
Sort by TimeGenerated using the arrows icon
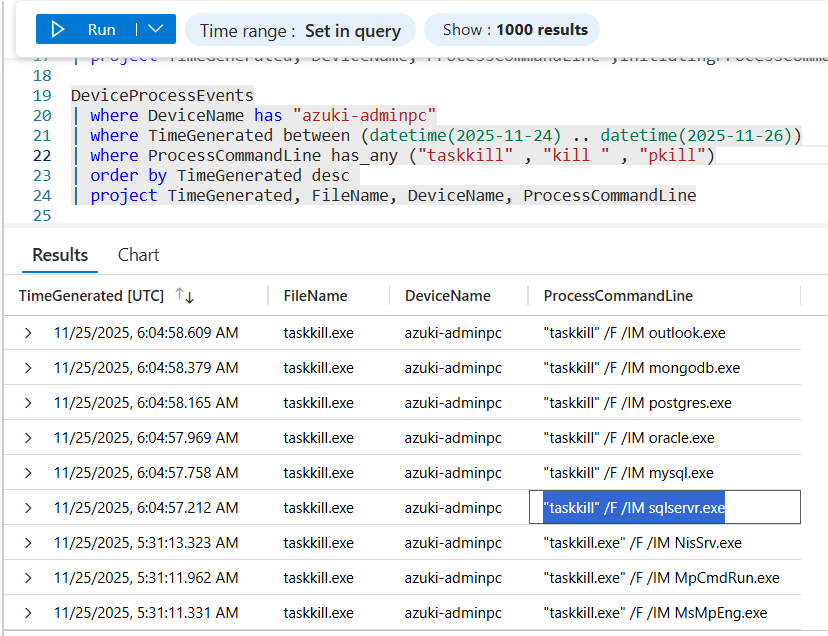click(x=185, y=295)
